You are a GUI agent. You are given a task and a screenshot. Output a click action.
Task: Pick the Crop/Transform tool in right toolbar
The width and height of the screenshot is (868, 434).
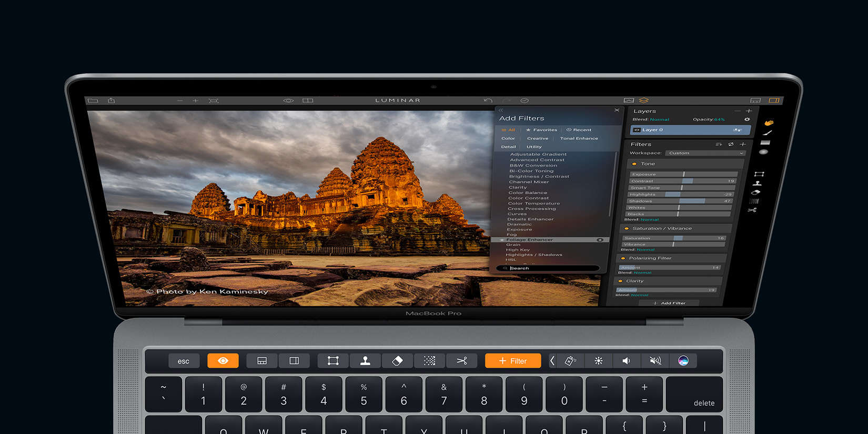tap(759, 174)
